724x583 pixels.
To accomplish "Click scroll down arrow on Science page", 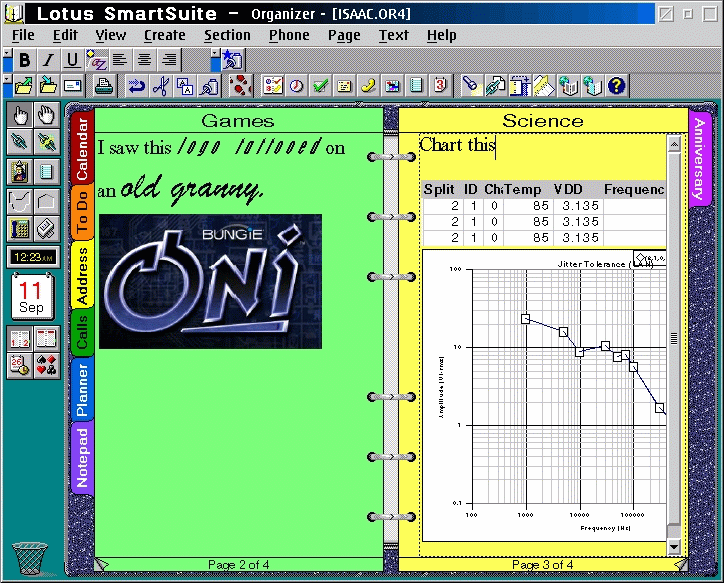I will tap(674, 547).
